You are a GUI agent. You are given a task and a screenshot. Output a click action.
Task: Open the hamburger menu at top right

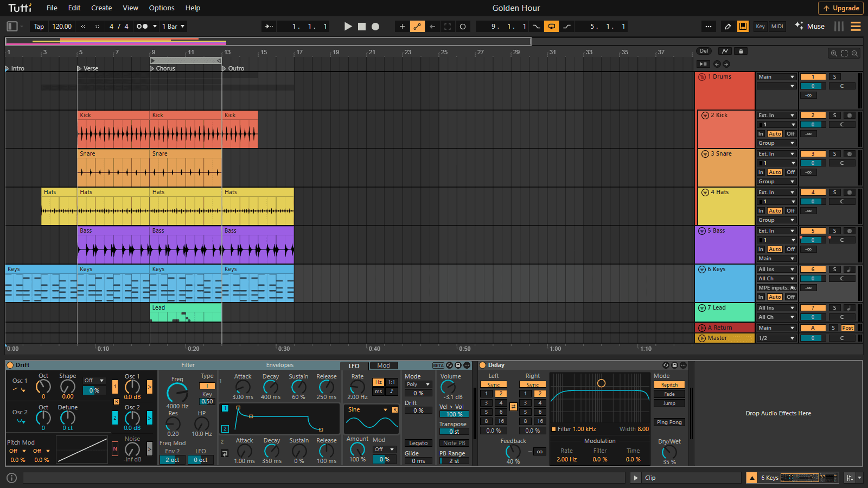[x=856, y=26]
